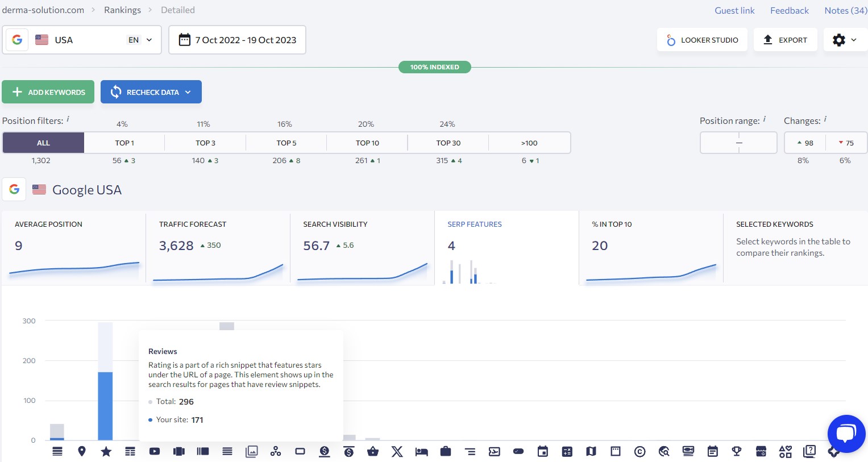Open the live chat widget
The width and height of the screenshot is (868, 462).
tap(846, 434)
